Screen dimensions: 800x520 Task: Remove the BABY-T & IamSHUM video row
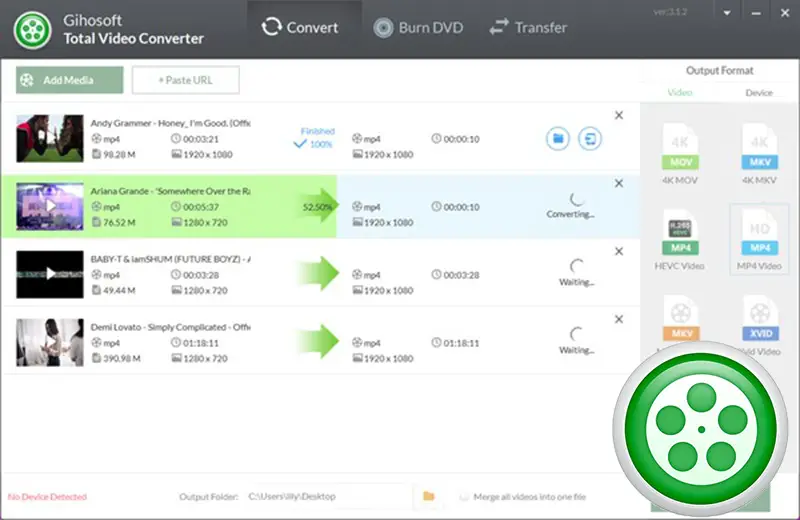[x=619, y=251]
